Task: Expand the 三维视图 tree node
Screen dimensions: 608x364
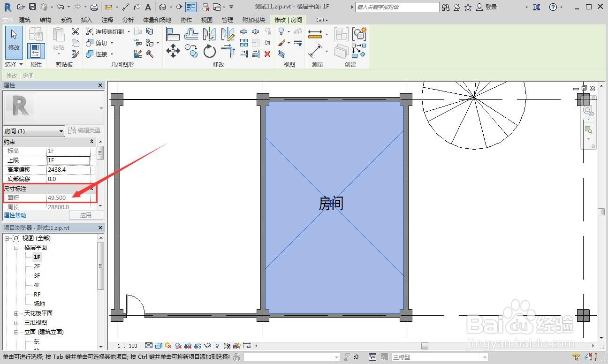Action: [16, 323]
